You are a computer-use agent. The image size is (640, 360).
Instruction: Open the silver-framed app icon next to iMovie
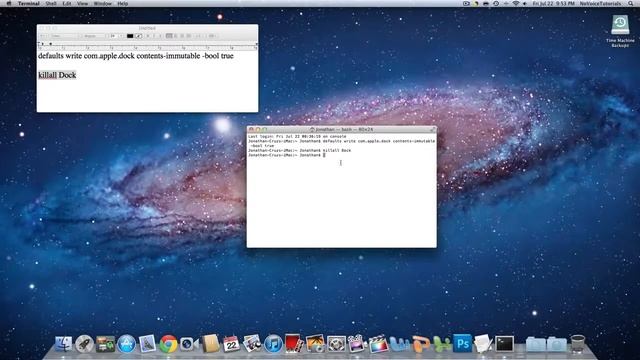pos(336,344)
